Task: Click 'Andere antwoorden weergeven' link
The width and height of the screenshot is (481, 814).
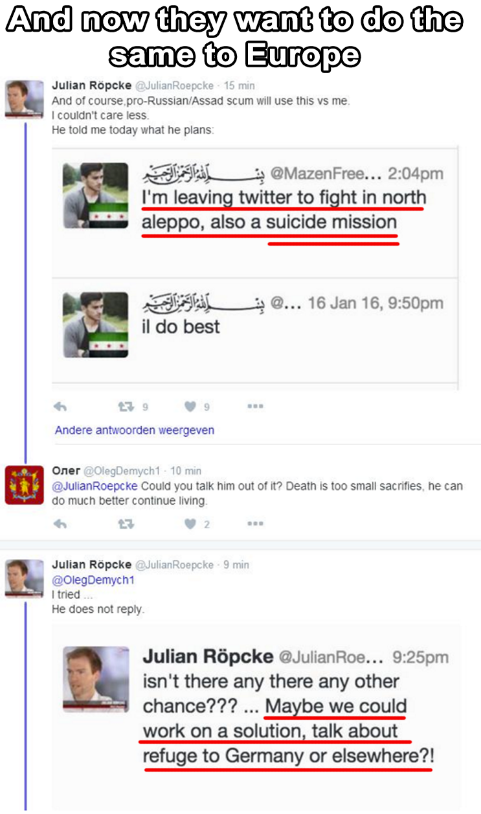Action: click(134, 430)
